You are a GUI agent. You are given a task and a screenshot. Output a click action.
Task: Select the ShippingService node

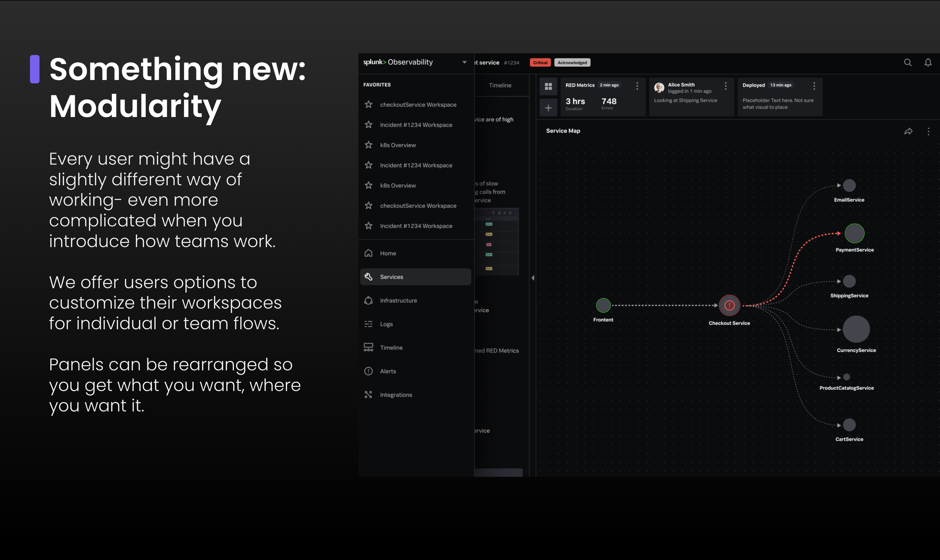click(849, 281)
